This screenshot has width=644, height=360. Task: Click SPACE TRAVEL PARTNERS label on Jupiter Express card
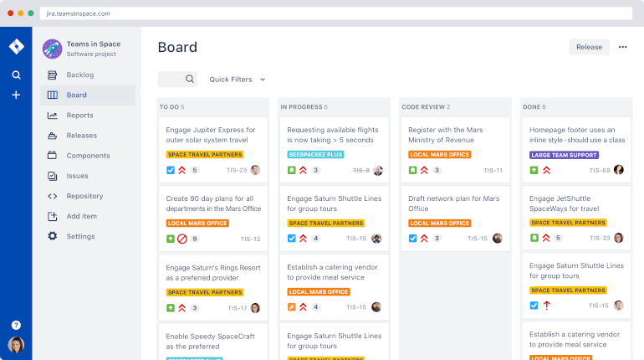pos(205,155)
